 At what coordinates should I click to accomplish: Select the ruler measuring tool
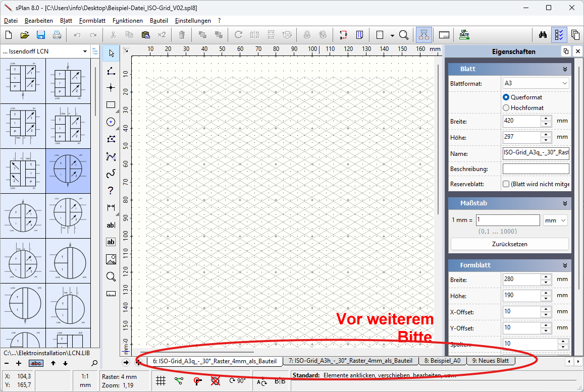pos(111,294)
